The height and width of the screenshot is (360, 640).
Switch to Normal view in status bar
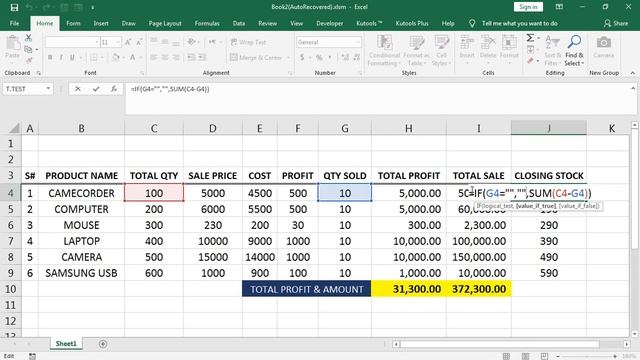(x=507, y=356)
